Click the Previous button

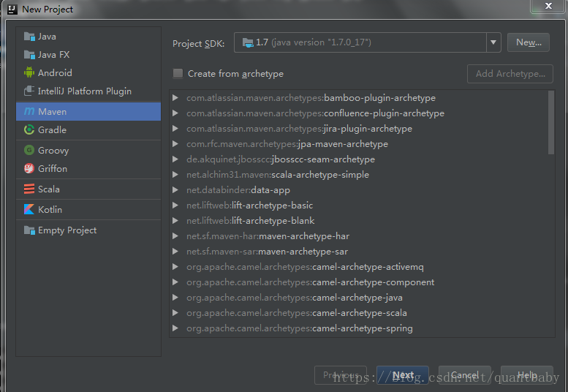tap(341, 375)
